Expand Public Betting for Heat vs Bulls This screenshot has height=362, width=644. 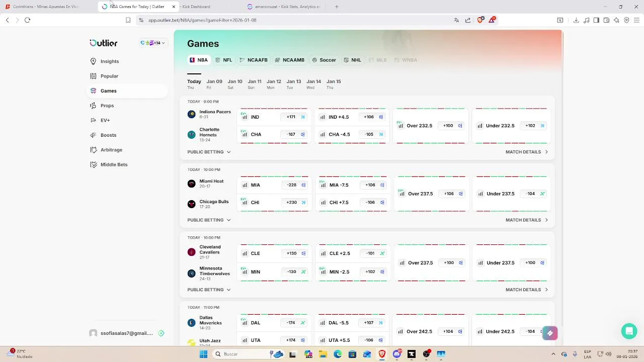pos(209,220)
